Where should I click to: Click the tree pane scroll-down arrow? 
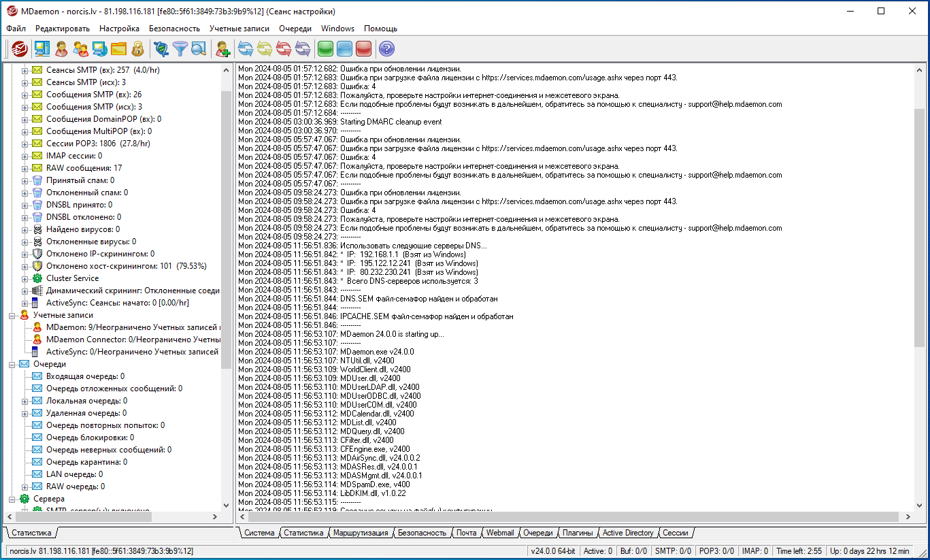click(227, 505)
